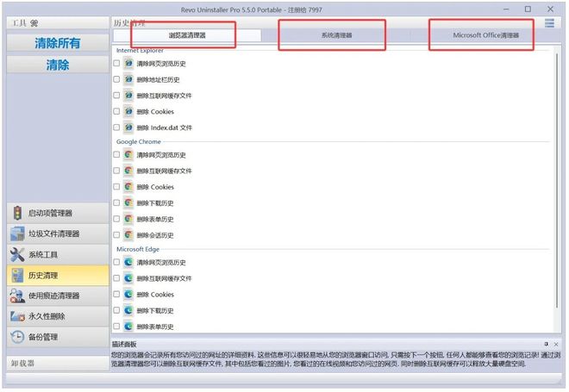Image resolution: width=569 pixels, height=392 pixels.
Task: Enable Google Chrome 删除 Cookies checkbox
Action: point(116,186)
